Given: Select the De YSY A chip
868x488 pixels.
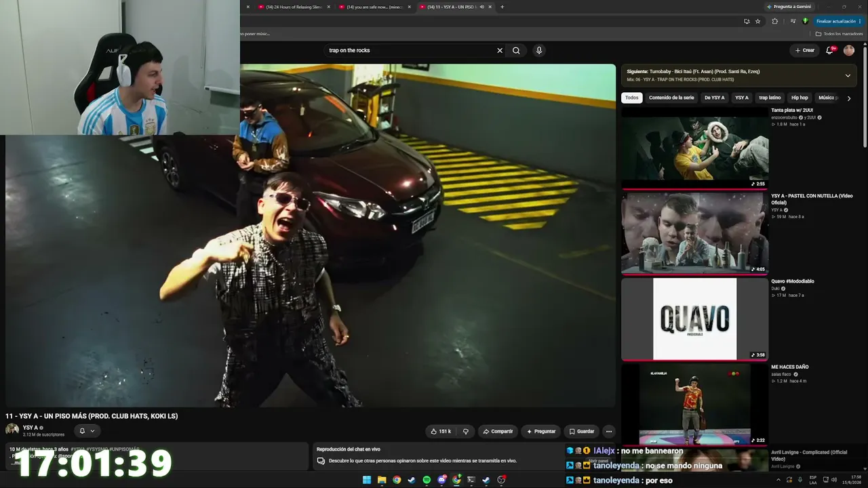Looking at the screenshot, I should pyautogui.click(x=714, y=98).
